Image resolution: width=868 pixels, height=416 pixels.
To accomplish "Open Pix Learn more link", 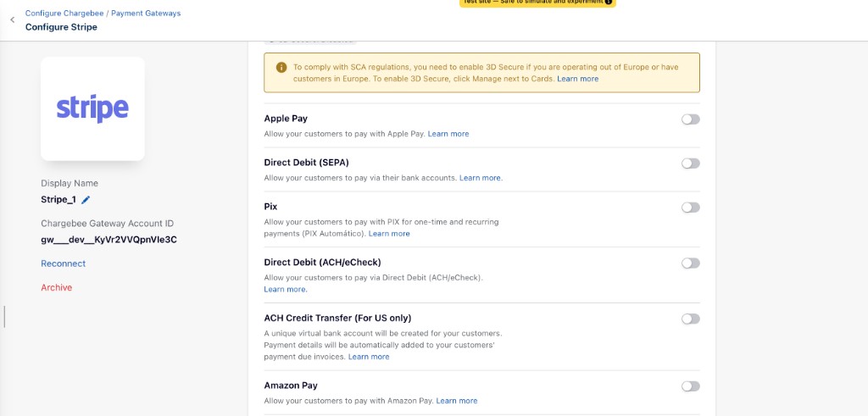I will click(389, 234).
